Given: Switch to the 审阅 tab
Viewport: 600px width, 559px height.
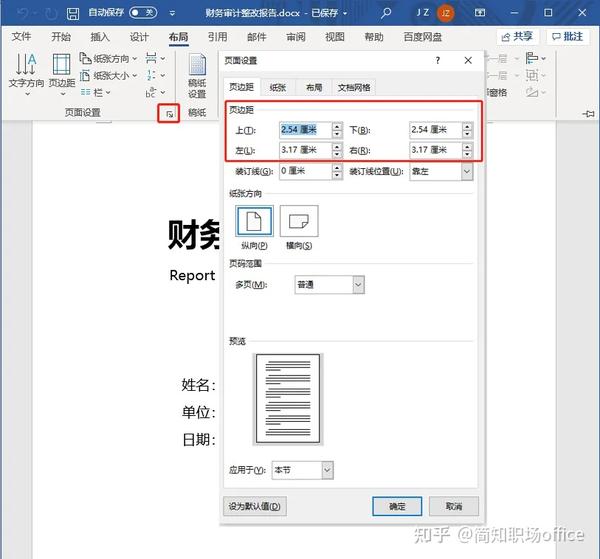Looking at the screenshot, I should pos(296,37).
